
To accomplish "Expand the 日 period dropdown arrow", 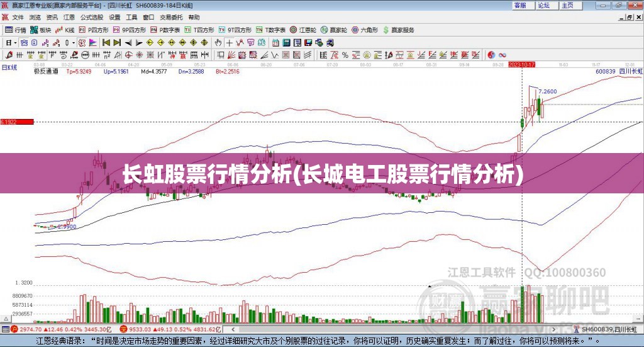I will [15, 43].
